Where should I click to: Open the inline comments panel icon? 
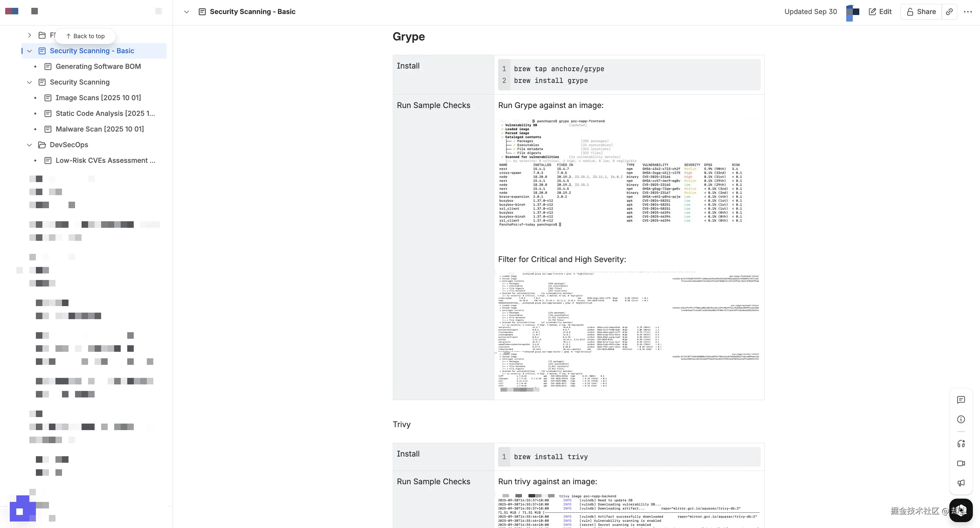coord(961,400)
